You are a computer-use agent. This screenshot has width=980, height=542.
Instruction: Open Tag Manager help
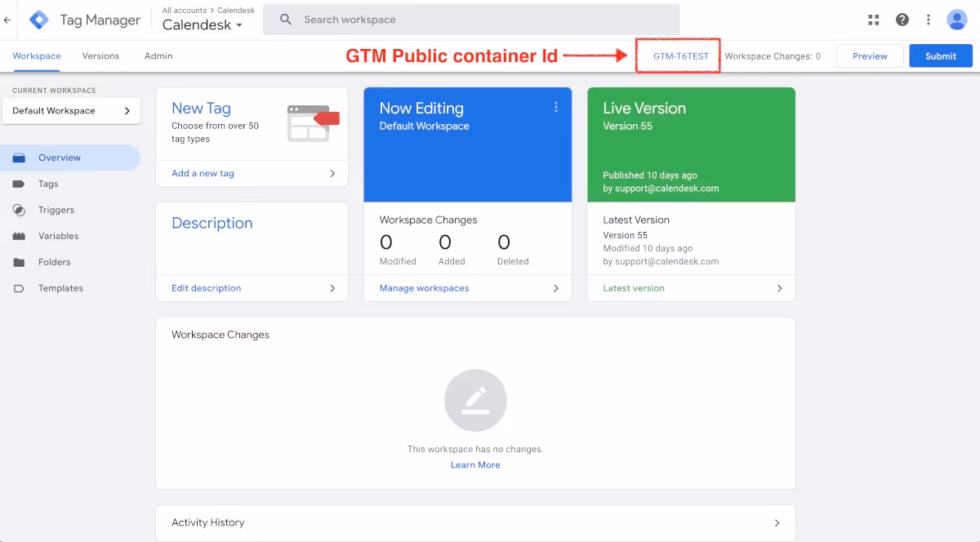tap(902, 19)
